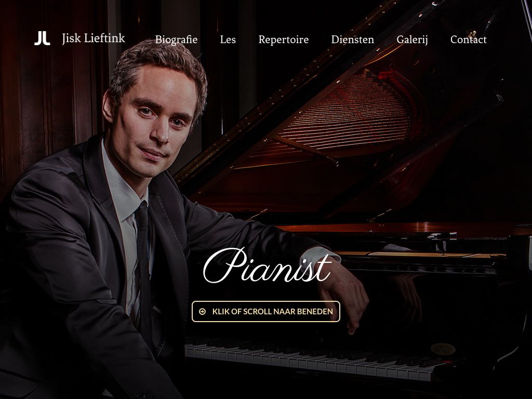The image size is (532, 399).
Task: Go to the Les page
Action: pos(228,39)
